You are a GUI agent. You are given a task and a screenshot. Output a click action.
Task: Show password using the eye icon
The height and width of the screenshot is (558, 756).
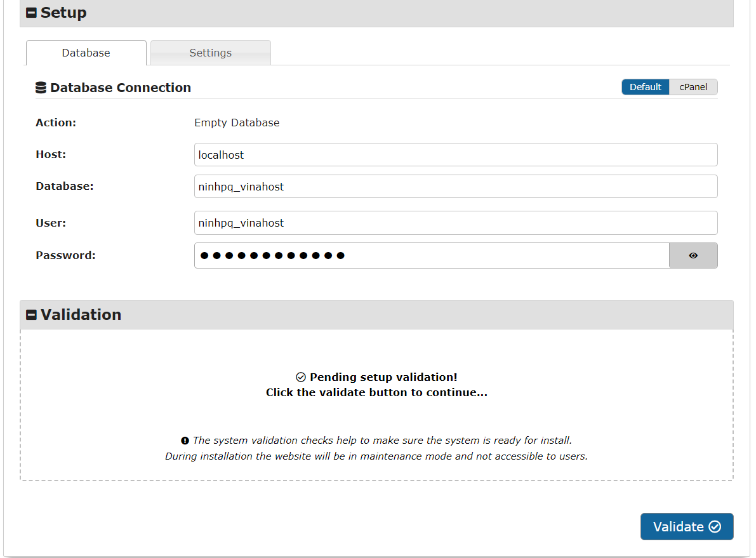click(693, 256)
